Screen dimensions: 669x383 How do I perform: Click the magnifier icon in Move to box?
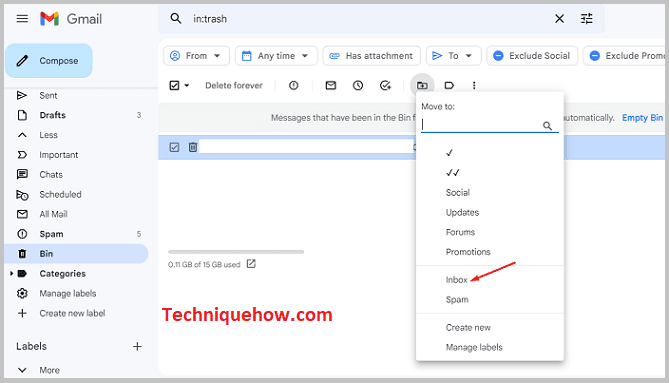547,126
